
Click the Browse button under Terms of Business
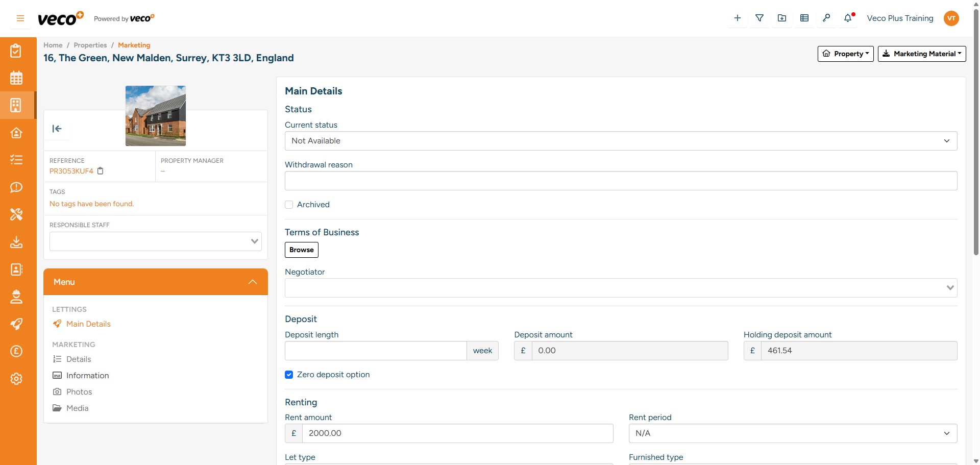coord(301,250)
